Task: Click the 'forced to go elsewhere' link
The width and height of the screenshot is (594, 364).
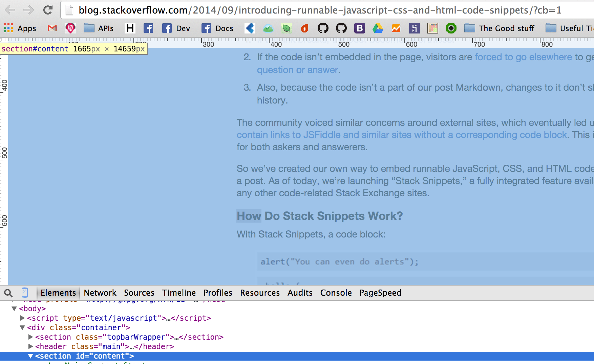Action: [523, 57]
